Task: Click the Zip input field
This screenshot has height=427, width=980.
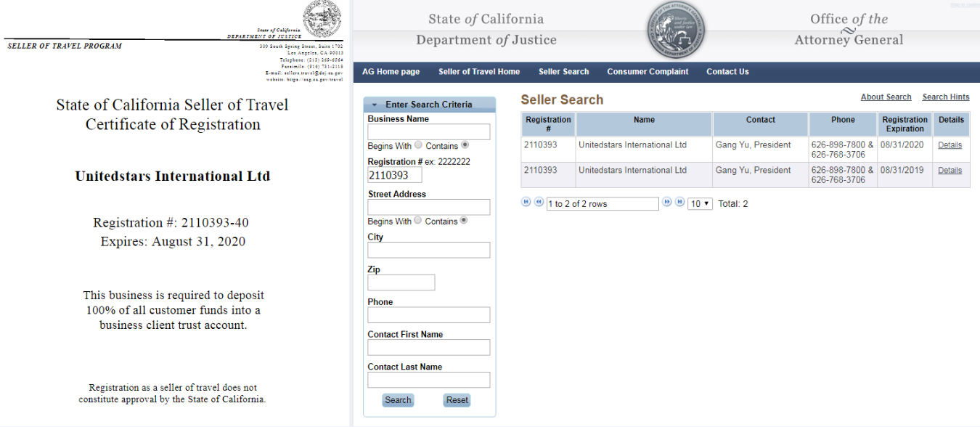Action: tap(401, 282)
